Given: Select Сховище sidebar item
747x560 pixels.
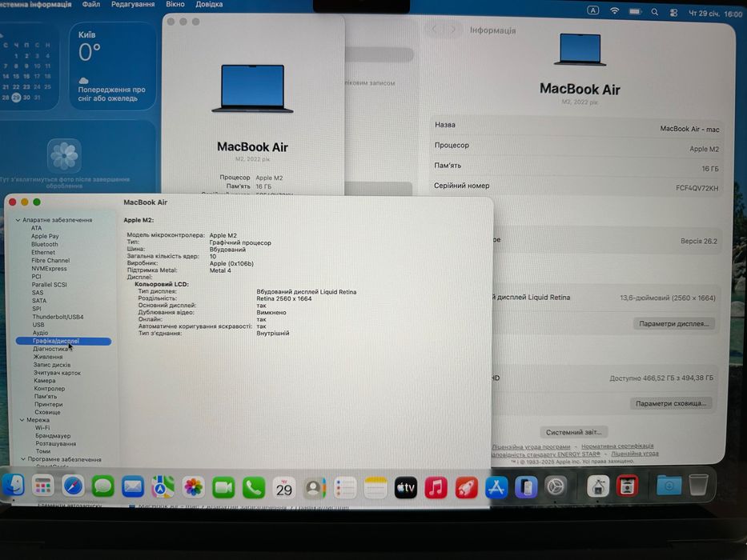Looking at the screenshot, I should click(47, 412).
